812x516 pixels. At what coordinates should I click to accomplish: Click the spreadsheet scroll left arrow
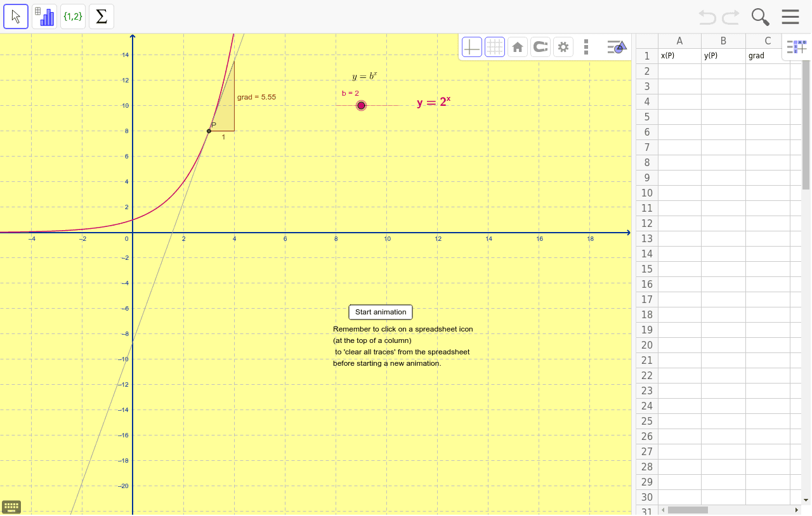664,510
